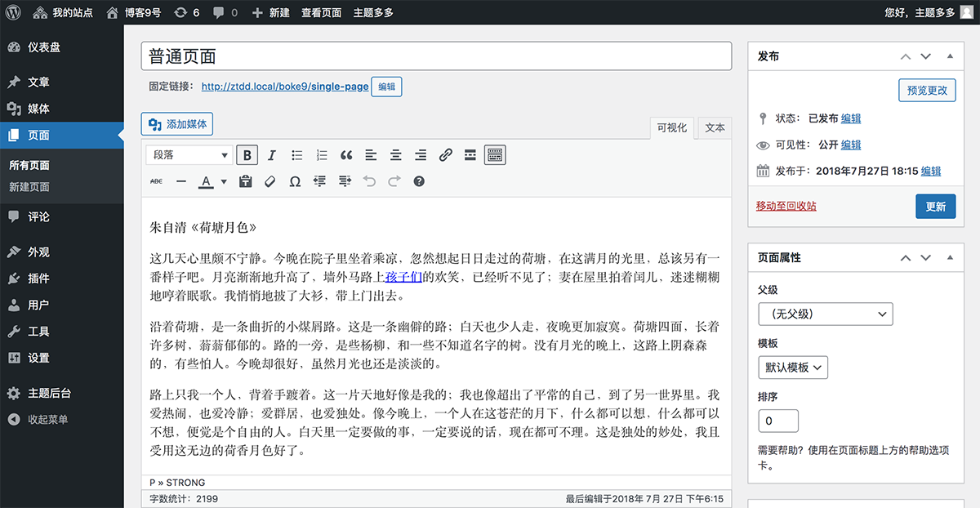Click the 添加媒体 button

click(x=177, y=124)
